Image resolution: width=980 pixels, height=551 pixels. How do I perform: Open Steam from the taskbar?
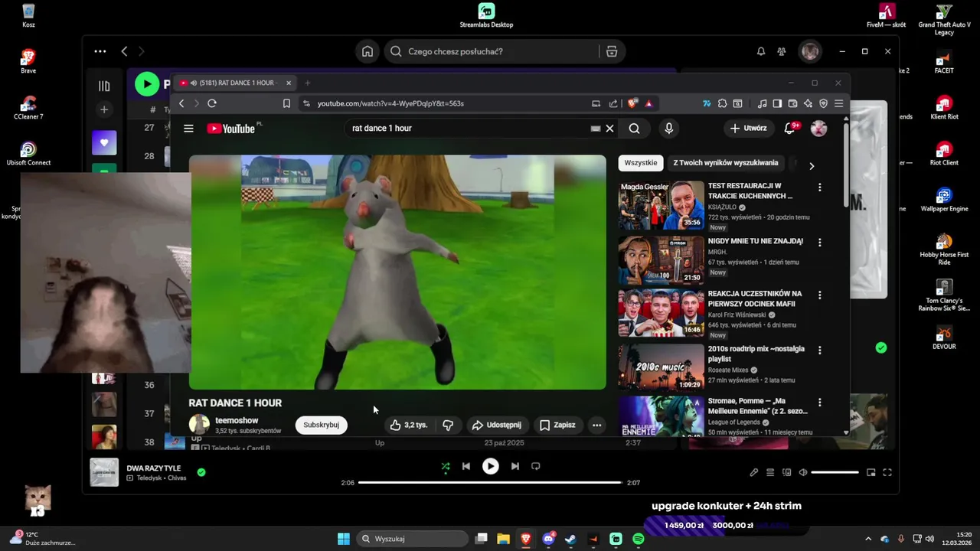[x=570, y=539]
